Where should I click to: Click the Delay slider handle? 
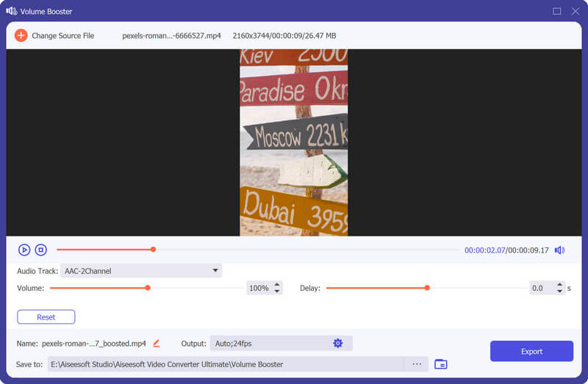(427, 288)
